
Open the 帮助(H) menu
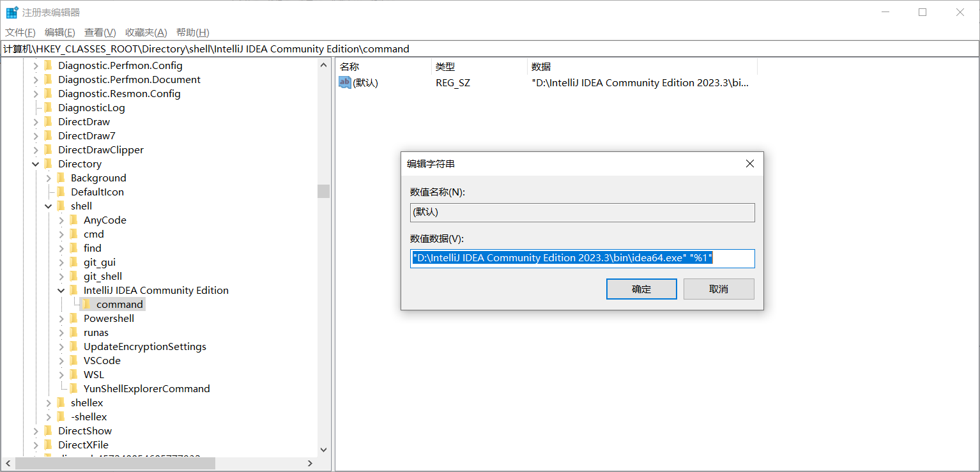[x=193, y=33]
